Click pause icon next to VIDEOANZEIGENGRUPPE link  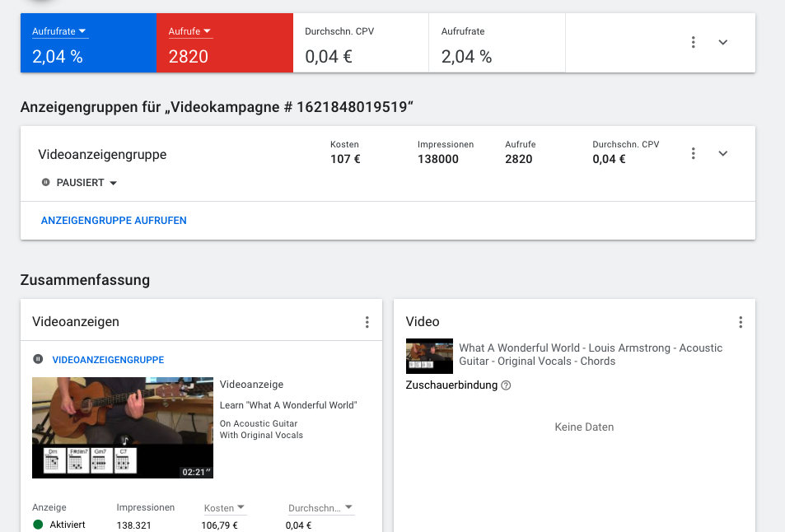click(38, 360)
